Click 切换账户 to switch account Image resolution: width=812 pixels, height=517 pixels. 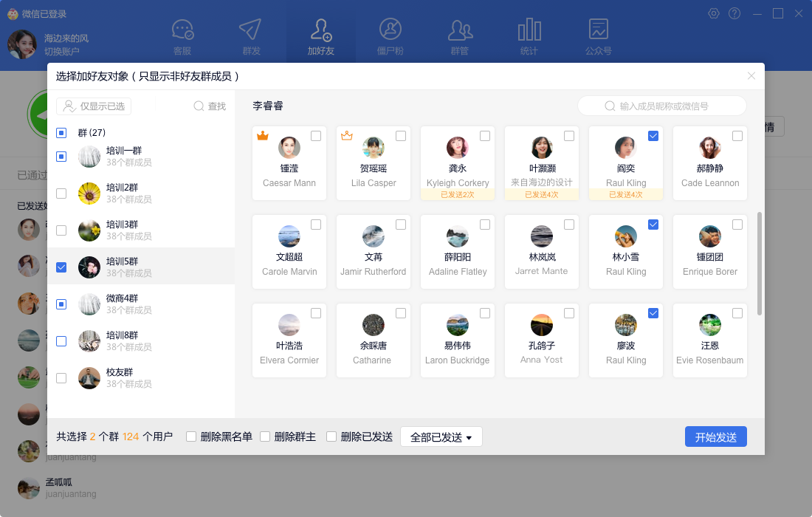point(62,52)
